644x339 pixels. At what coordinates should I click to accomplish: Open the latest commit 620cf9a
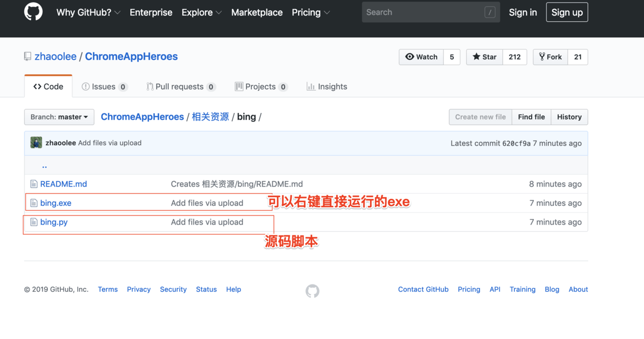click(516, 144)
